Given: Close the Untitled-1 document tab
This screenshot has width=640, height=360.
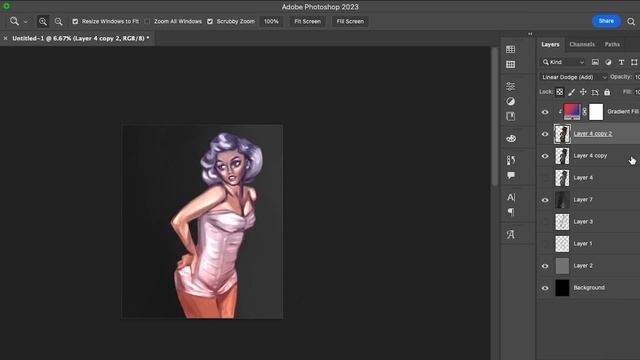Looking at the screenshot, I should pos(5,38).
